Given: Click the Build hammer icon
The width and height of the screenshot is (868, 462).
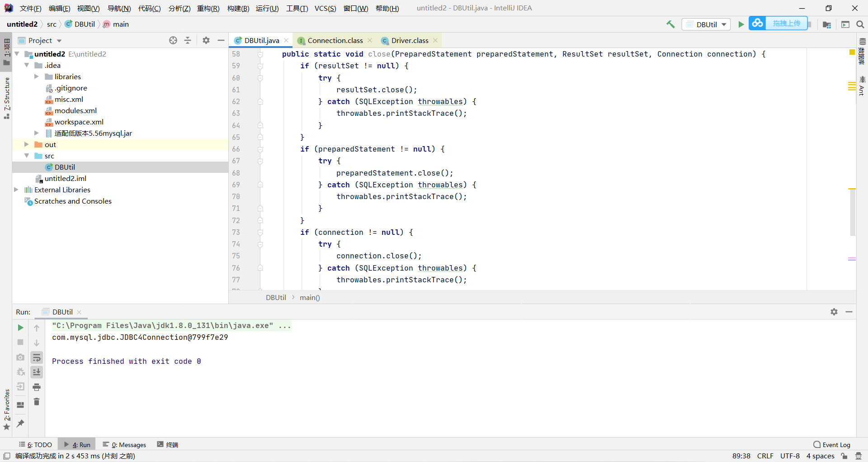Looking at the screenshot, I should pyautogui.click(x=670, y=24).
